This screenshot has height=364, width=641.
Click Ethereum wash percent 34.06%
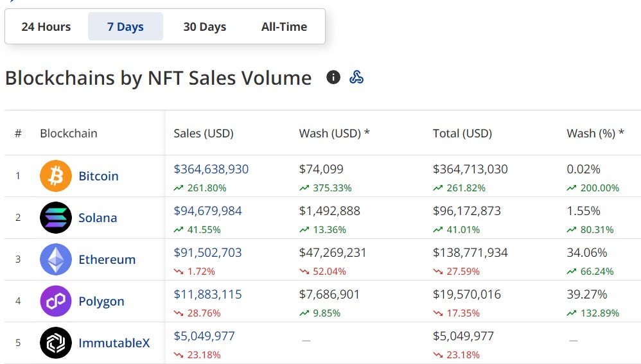[586, 252]
